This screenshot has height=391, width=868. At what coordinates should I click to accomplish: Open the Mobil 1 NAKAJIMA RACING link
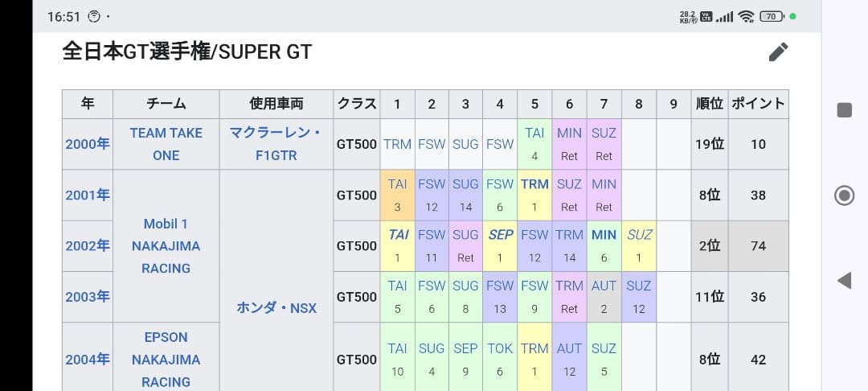point(166,245)
